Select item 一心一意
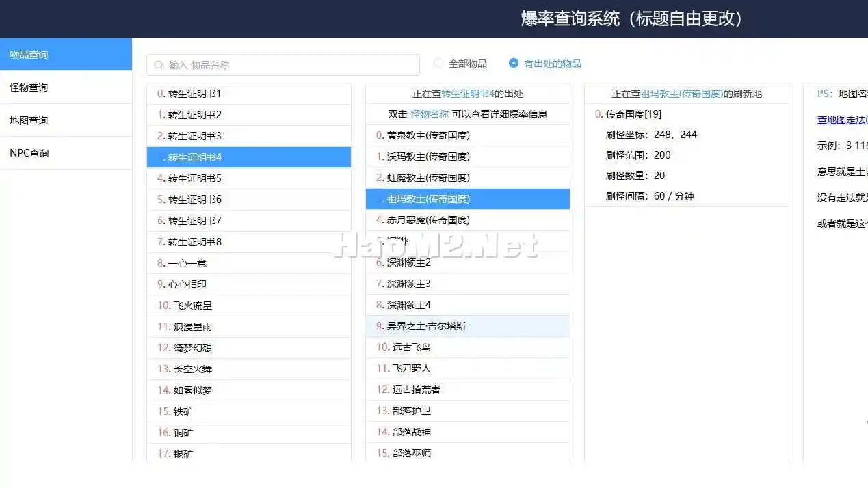 tap(249, 263)
